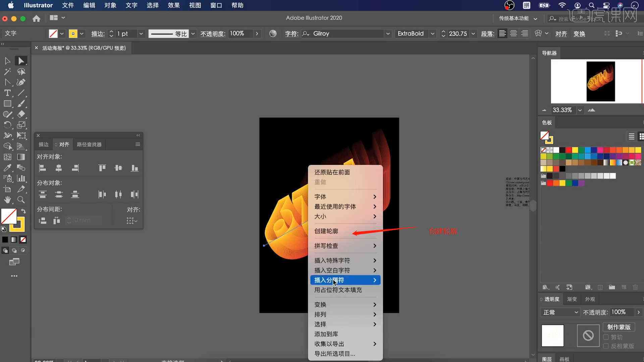Swap fill and stroke arrows
The height and width of the screenshot is (362, 644).
(23, 211)
